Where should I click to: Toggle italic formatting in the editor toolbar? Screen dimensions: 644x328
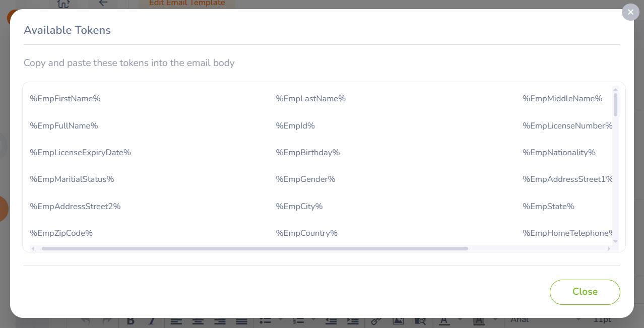click(152, 321)
